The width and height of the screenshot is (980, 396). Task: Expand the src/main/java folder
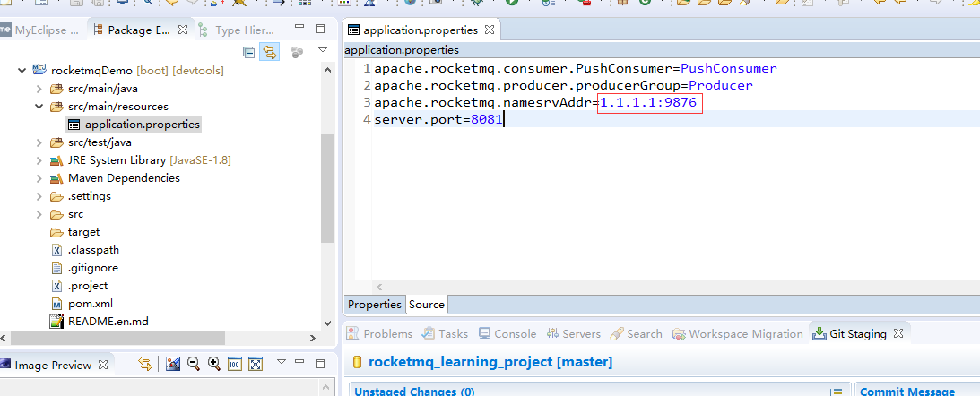coord(39,89)
